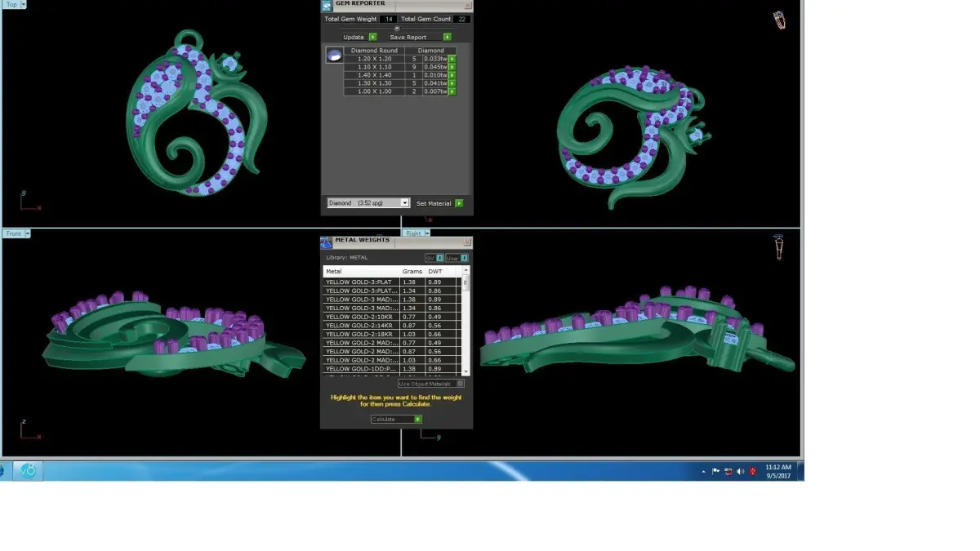This screenshot has width=980, height=551.
Task: Click the Set Material button
Action: click(x=439, y=203)
